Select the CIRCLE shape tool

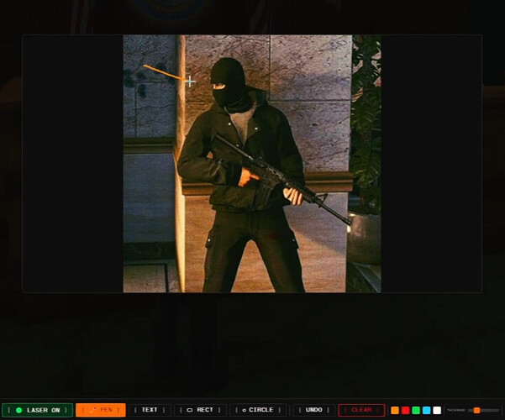pyautogui.click(x=258, y=410)
